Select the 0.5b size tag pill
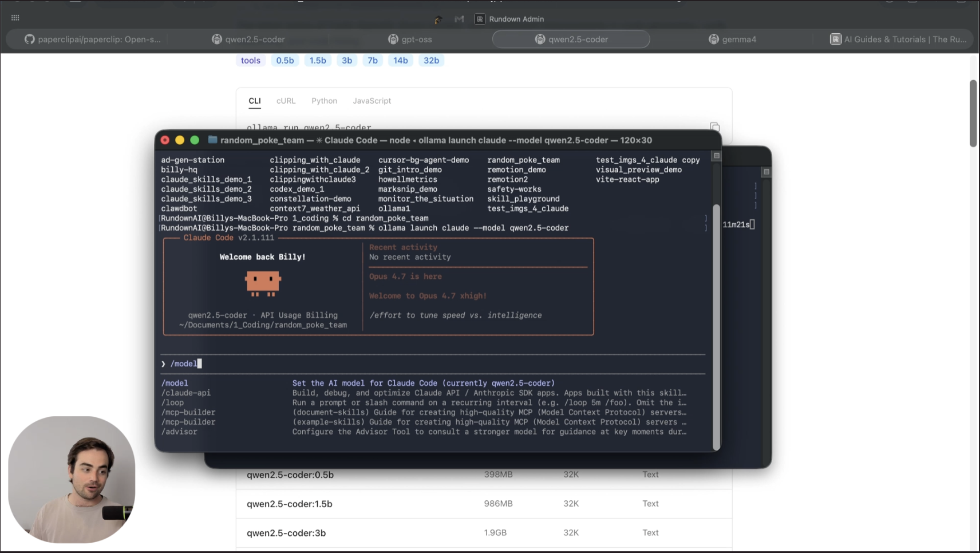This screenshot has width=980, height=553. pos(285,61)
